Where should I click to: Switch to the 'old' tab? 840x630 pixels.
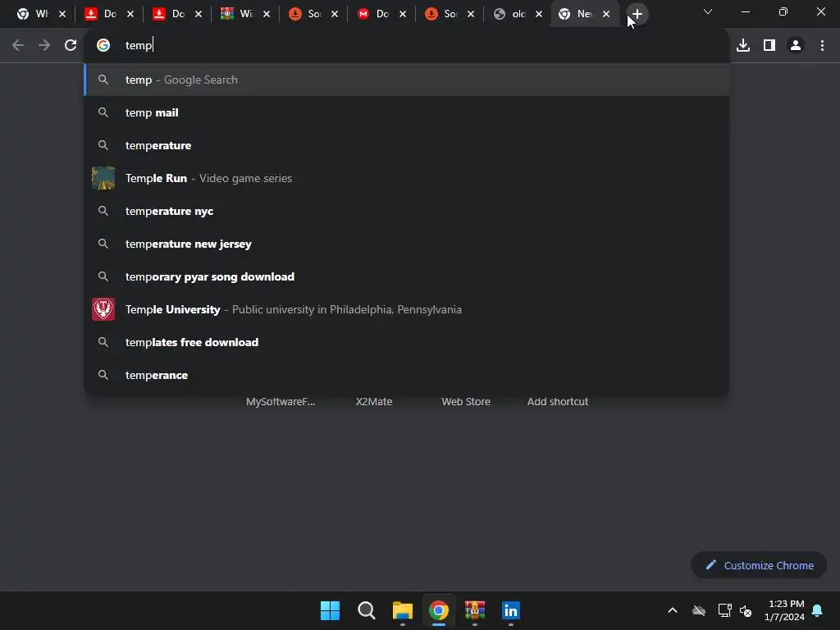click(512, 14)
